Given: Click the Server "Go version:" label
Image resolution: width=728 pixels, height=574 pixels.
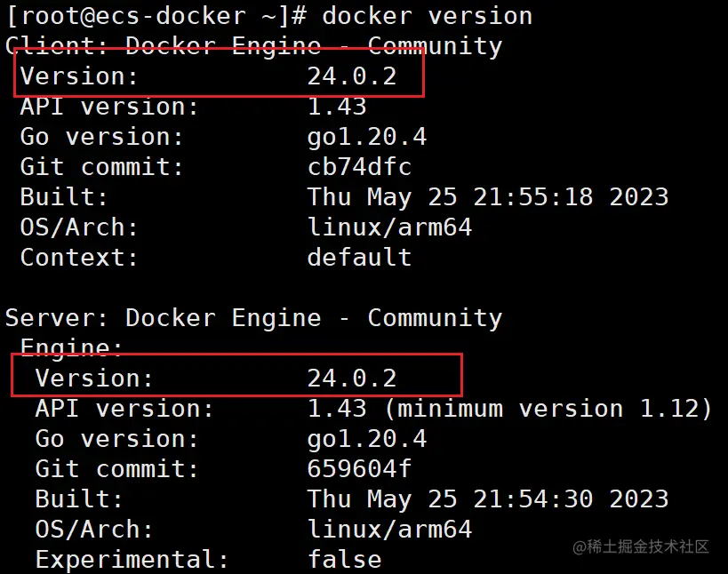Looking at the screenshot, I should (117, 439).
